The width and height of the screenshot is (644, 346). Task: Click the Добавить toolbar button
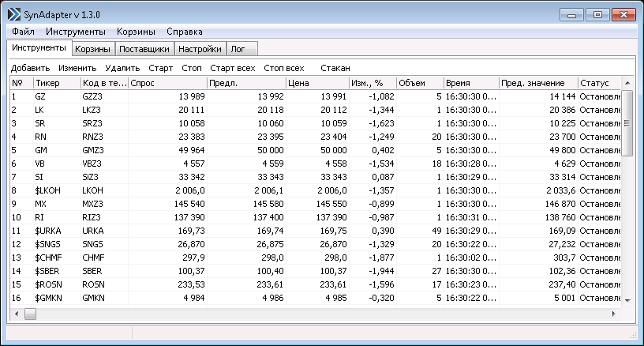pyautogui.click(x=31, y=68)
